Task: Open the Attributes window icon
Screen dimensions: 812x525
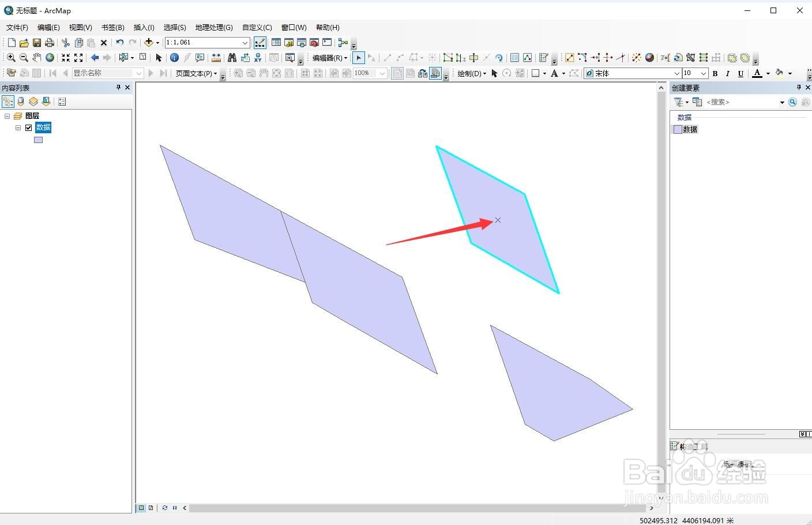Action: click(x=514, y=58)
